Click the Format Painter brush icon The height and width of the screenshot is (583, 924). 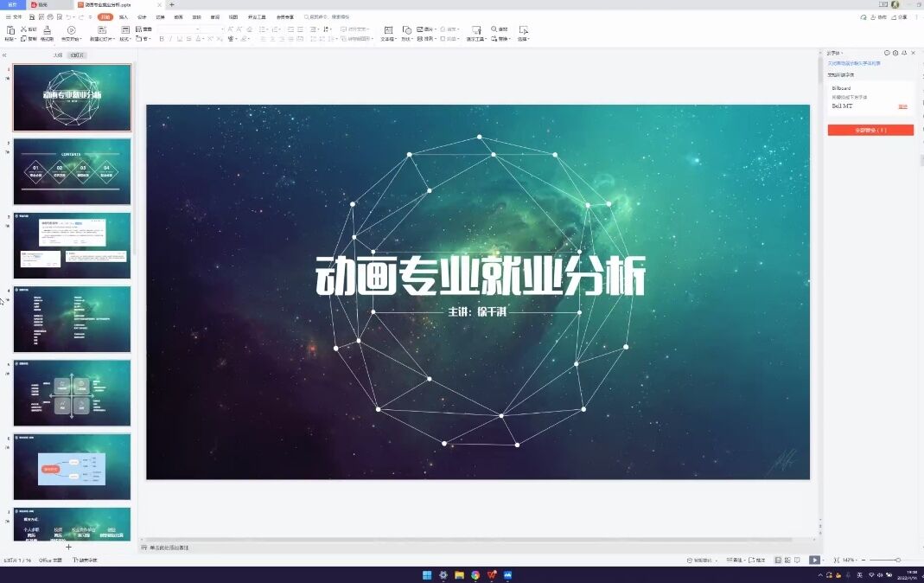point(45,29)
